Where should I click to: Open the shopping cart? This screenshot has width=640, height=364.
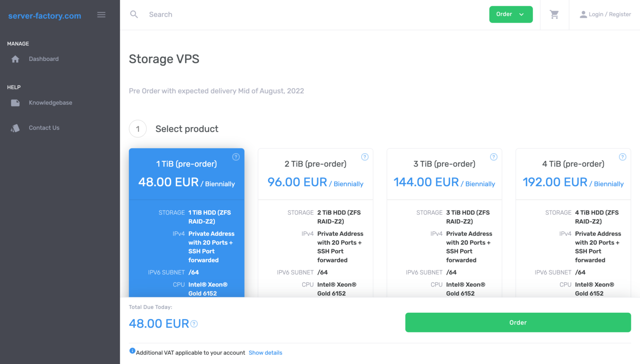[x=554, y=14]
